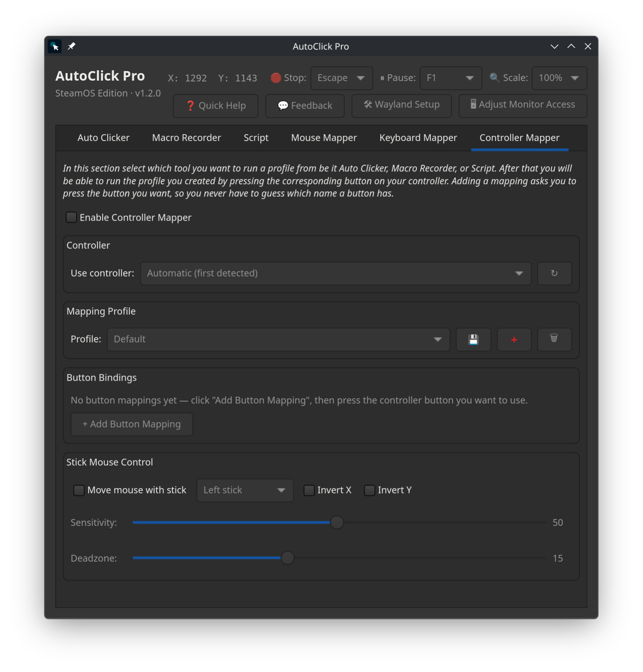Open the Stop hotkey Escape dropdown
Viewport: 643px width, 672px height.
pyautogui.click(x=342, y=78)
